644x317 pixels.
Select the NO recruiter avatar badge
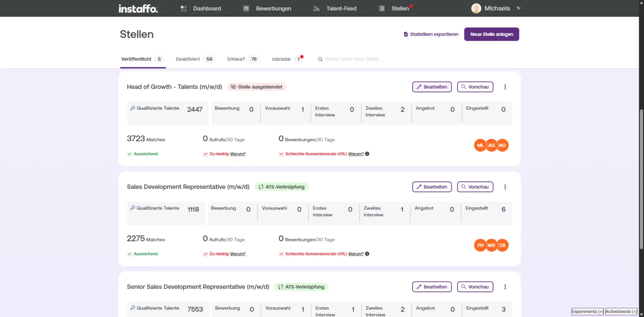click(x=502, y=145)
